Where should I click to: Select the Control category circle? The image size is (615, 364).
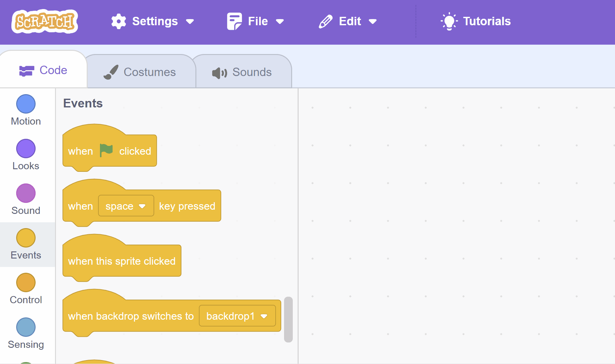(x=26, y=282)
